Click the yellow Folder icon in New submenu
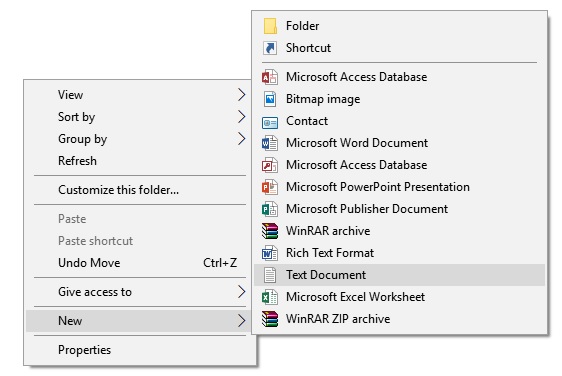 click(270, 26)
